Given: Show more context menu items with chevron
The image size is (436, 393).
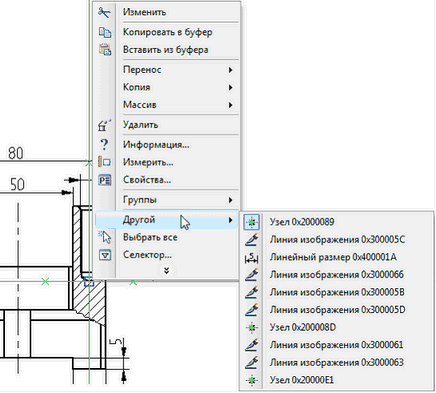Looking at the screenshot, I should (x=167, y=270).
